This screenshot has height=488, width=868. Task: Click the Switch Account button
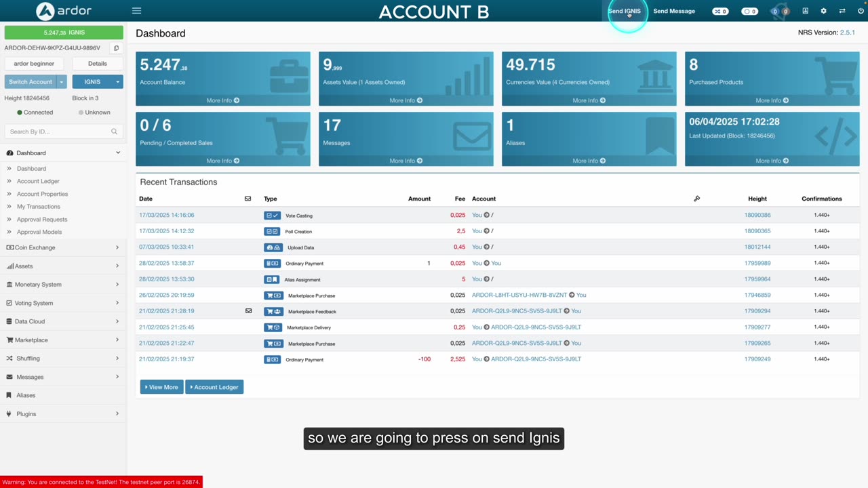point(31,82)
